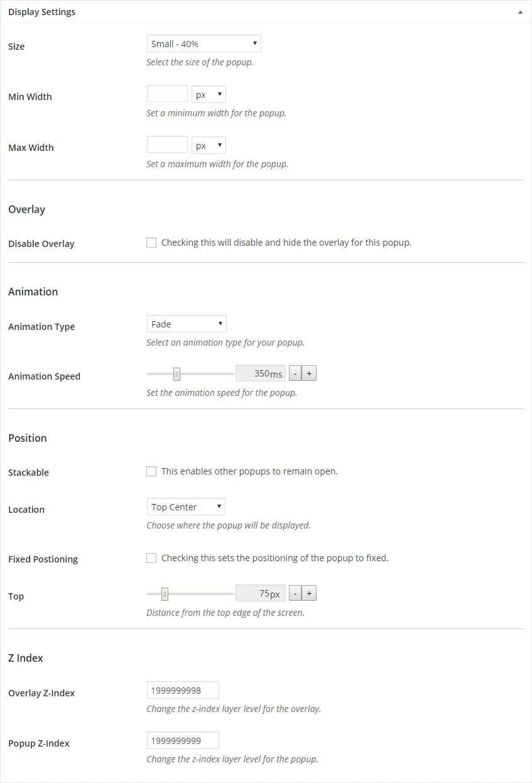Click the plus button for Top distance
The image size is (532, 783).
coord(309,593)
